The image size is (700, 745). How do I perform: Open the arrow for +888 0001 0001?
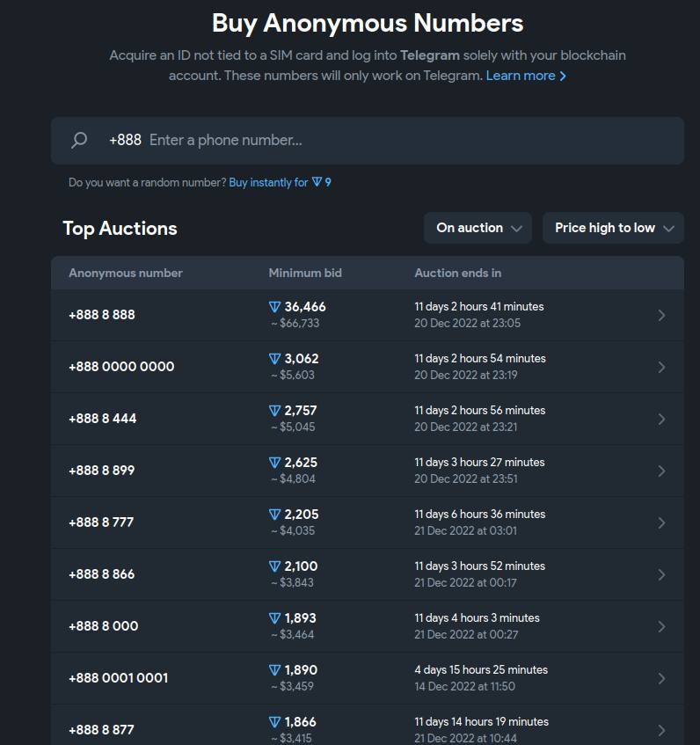[661, 678]
